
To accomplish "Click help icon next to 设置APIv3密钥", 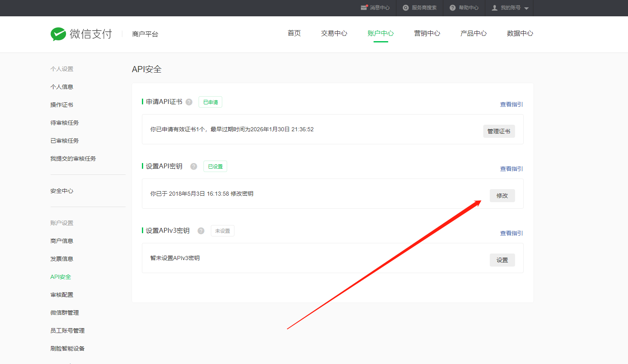I will pos(201,231).
